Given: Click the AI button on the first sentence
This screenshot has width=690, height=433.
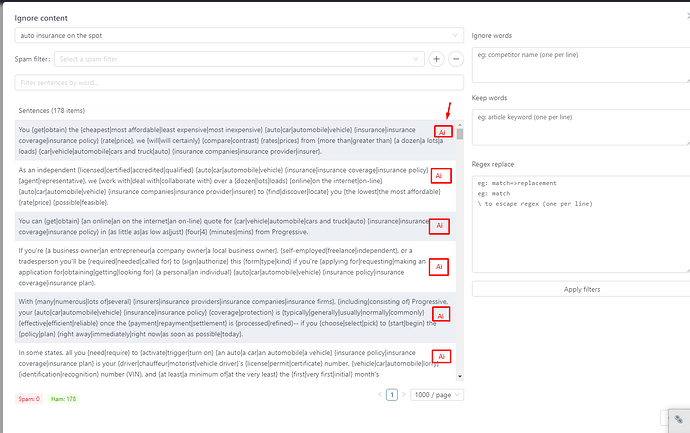Looking at the screenshot, I should coord(441,132).
